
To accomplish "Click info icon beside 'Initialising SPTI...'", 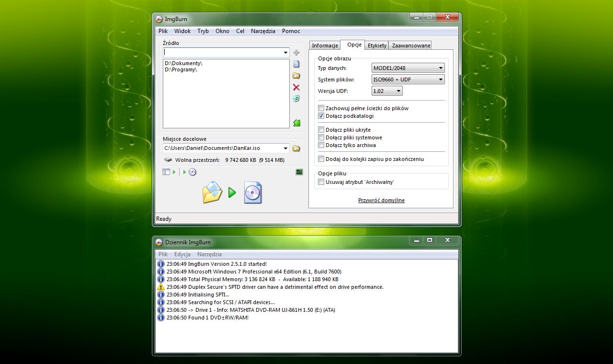I will pos(161,295).
